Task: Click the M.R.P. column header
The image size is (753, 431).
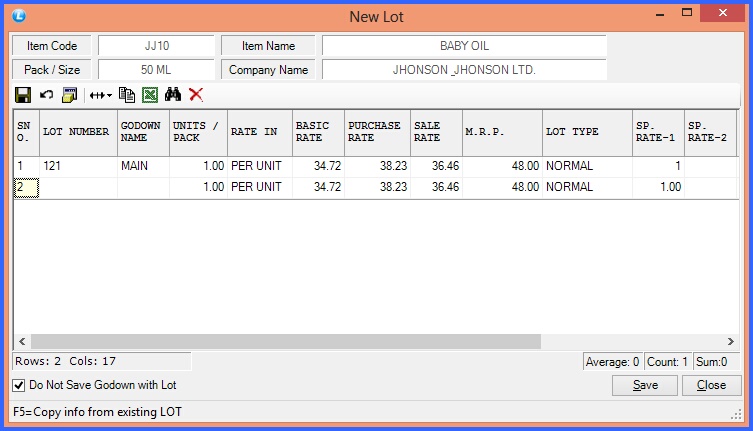Action: click(501, 132)
